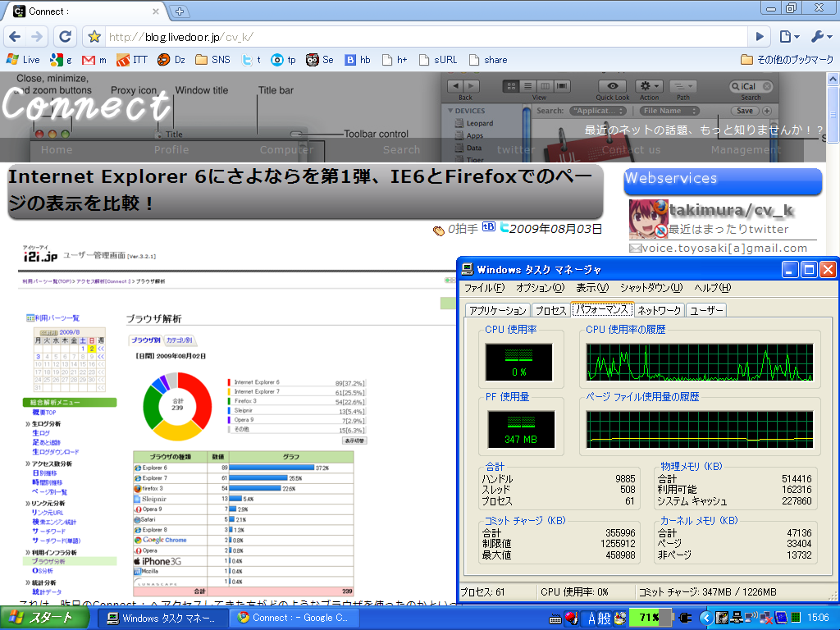
Task: Close the Connect browser tab
Action: [x=155, y=11]
